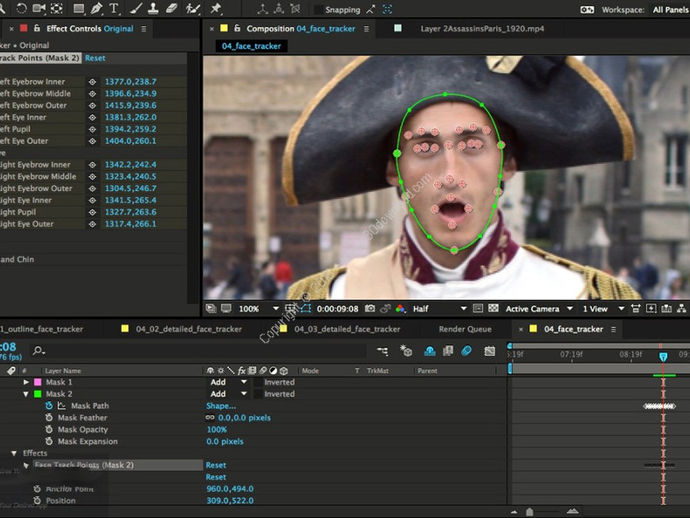Click Reset beside Face Track Points in timeline

coord(216,465)
